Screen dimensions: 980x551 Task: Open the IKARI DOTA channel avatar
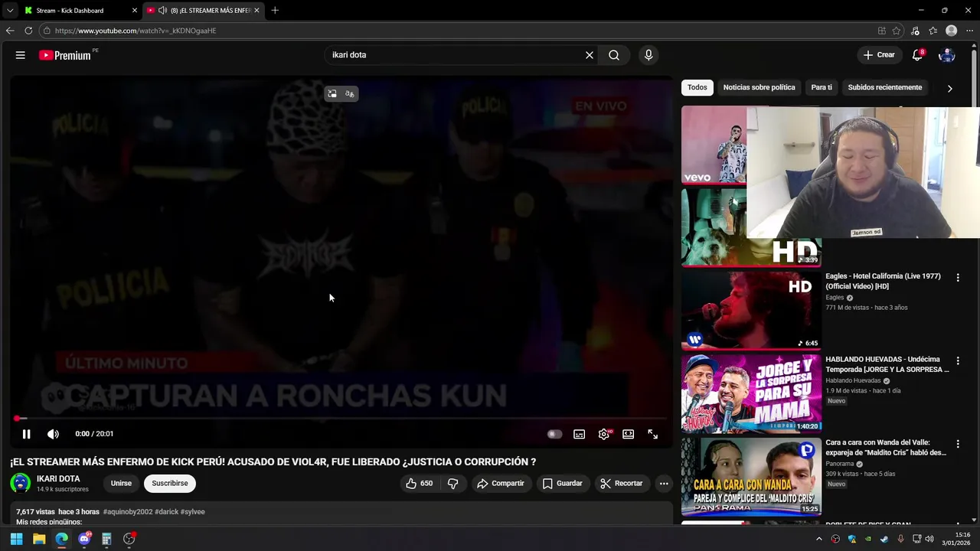point(21,484)
